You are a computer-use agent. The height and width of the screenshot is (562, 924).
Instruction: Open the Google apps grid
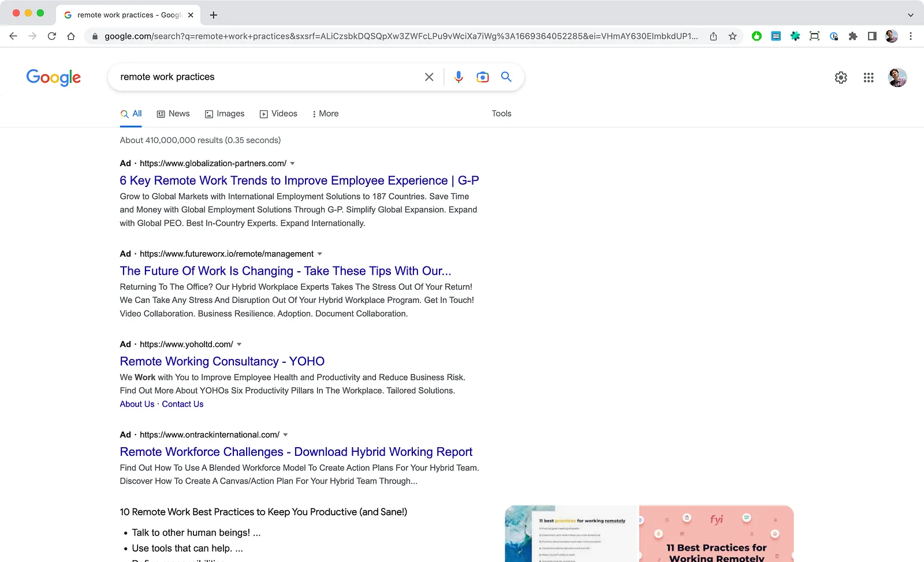(x=869, y=77)
